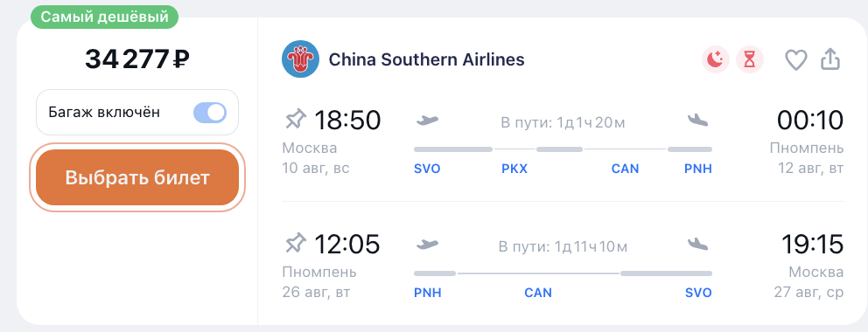Pin the 12:05 return flight
This screenshot has height=332, width=868.
click(295, 243)
